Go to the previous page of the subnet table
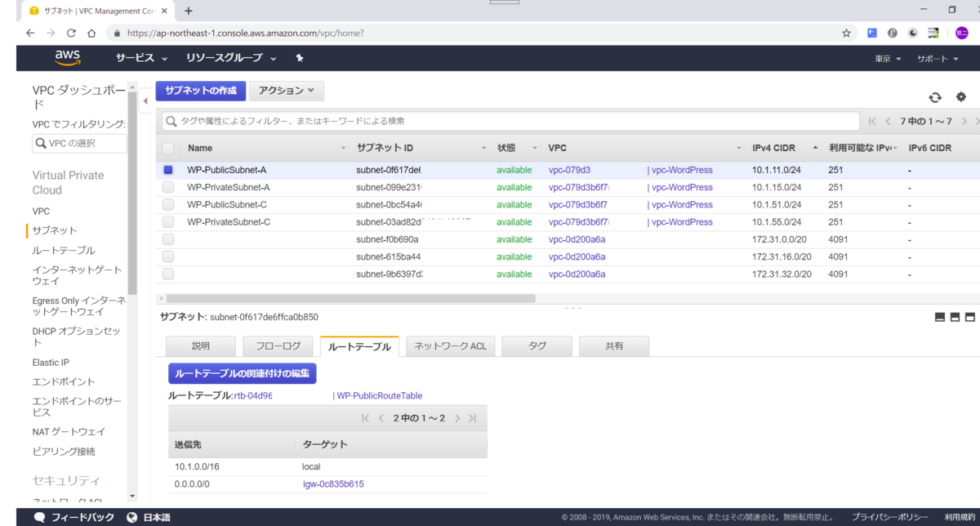 point(888,121)
